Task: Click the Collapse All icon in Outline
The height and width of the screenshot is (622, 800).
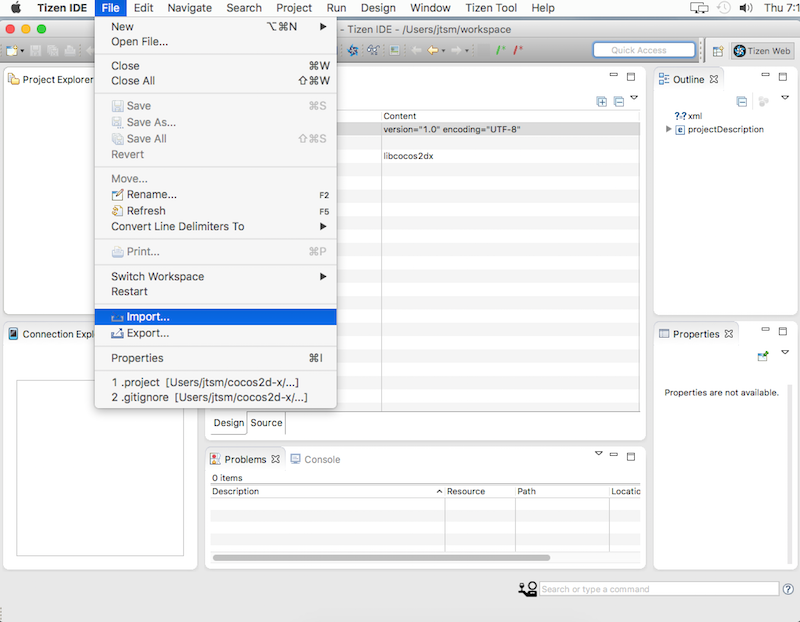Action: 741,101
